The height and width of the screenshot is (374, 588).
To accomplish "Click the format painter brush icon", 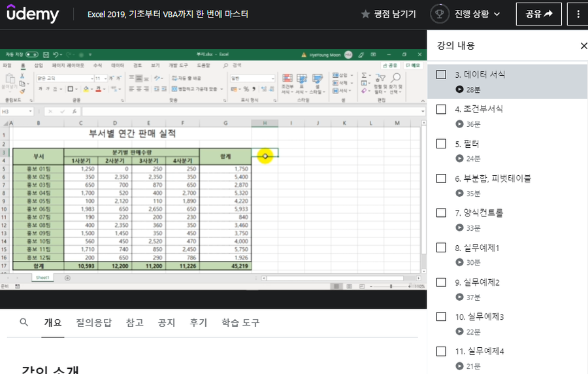I will tap(22, 91).
